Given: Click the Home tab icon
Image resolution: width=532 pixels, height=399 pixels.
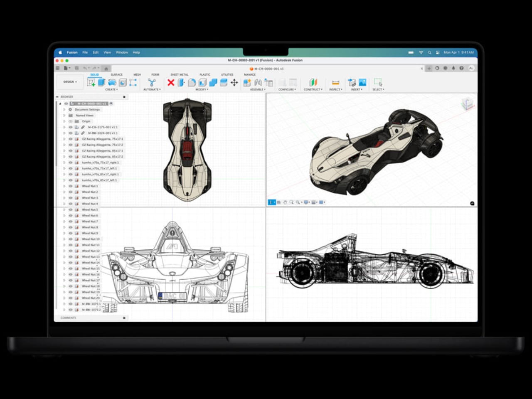Looking at the screenshot, I should [x=106, y=69].
